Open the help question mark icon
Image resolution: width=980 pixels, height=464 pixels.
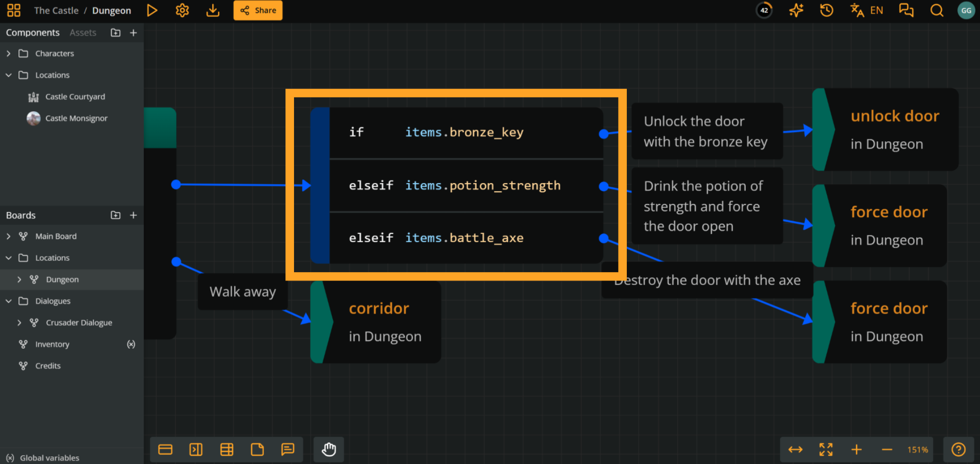pos(959,449)
